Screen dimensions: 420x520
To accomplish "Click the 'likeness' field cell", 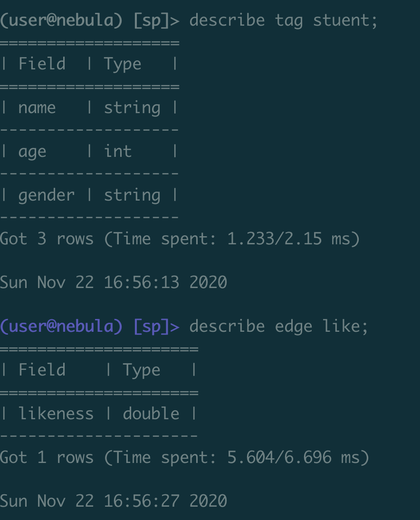I will [x=56, y=414].
